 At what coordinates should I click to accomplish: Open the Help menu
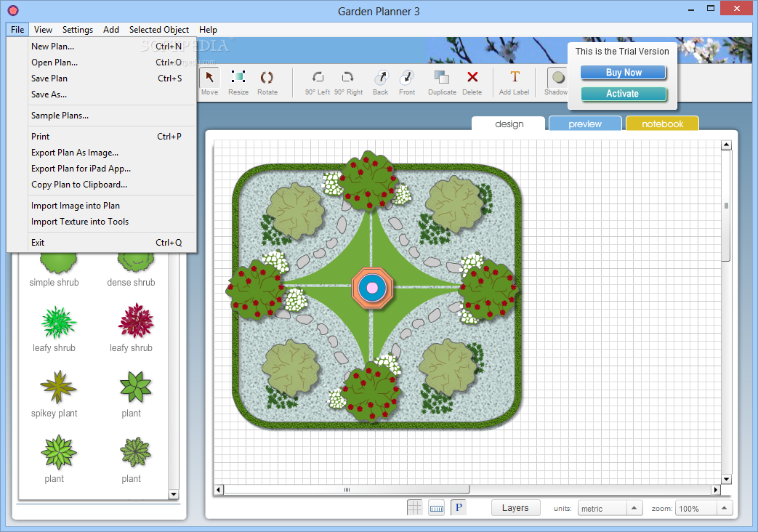(208, 30)
